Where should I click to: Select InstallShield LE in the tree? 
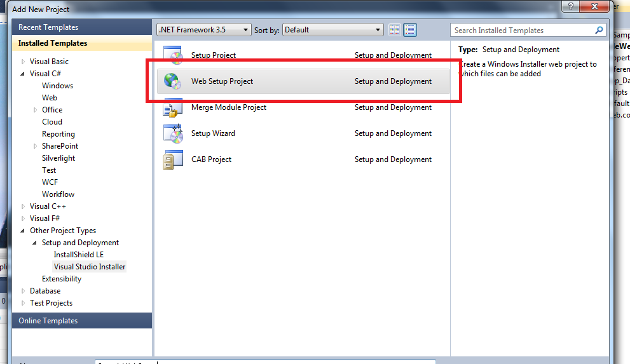coord(79,255)
